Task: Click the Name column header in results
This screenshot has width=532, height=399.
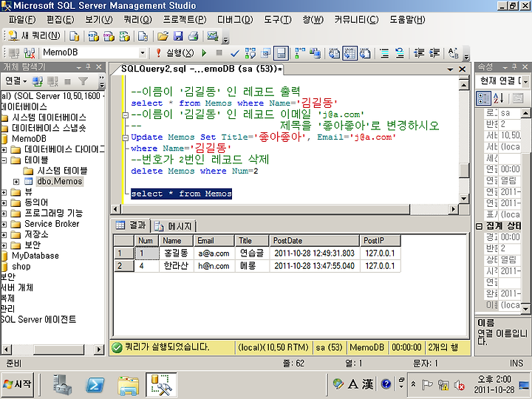Action: point(176,241)
